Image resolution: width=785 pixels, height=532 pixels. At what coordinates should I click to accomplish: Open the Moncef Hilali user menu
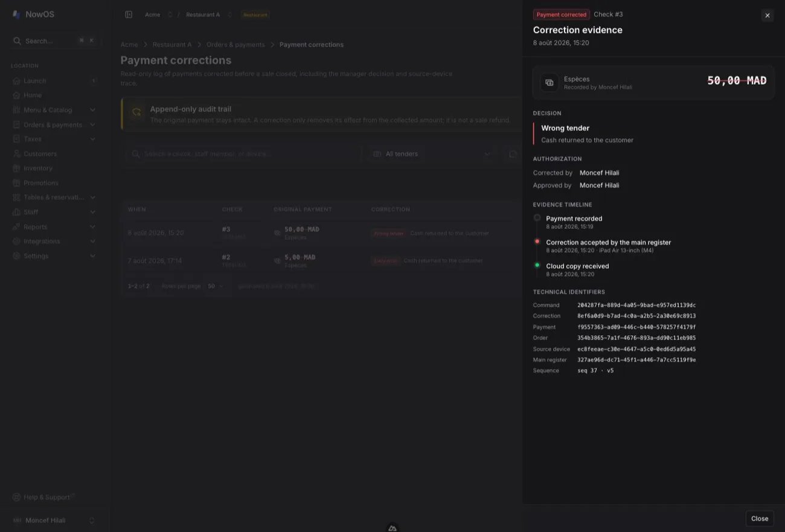54,521
